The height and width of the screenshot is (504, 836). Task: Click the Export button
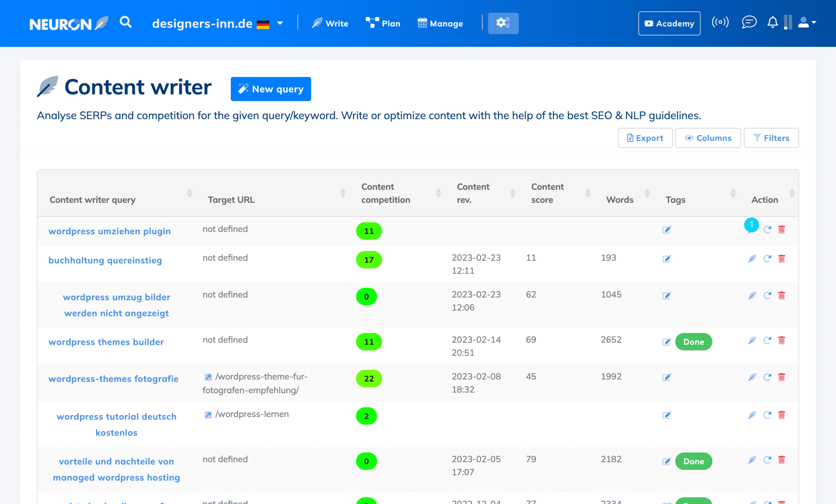point(645,138)
